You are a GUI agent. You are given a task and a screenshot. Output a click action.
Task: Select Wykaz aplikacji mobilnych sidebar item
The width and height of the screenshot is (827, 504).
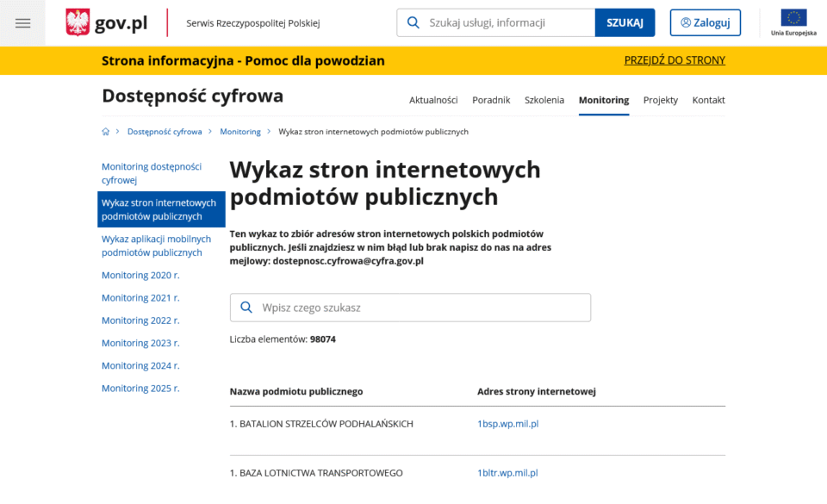point(156,246)
